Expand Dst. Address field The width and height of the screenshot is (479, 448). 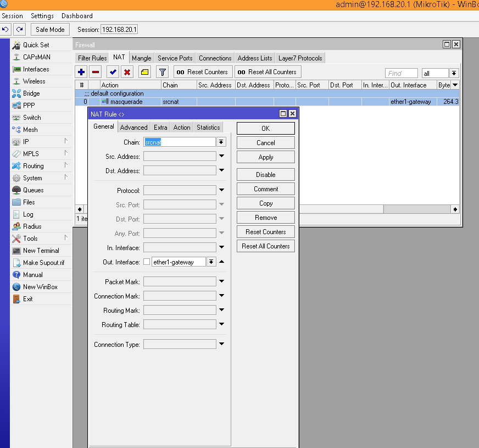(222, 170)
